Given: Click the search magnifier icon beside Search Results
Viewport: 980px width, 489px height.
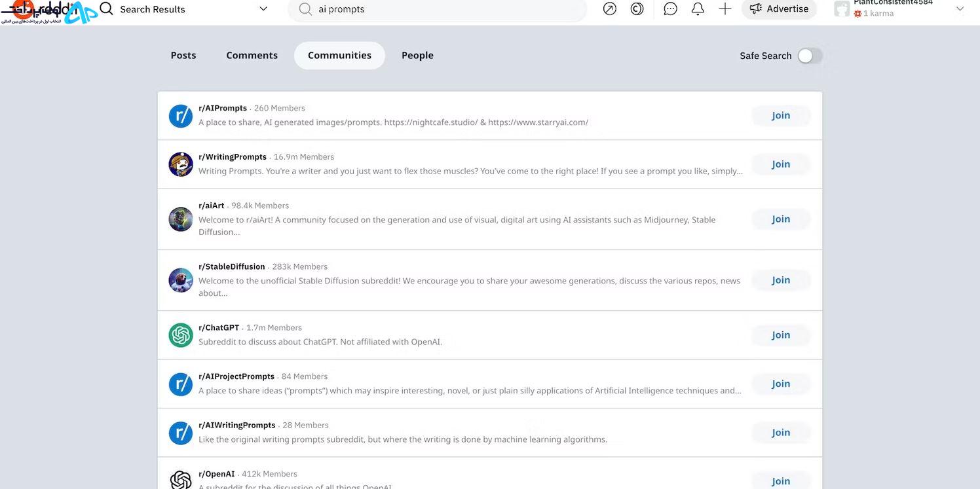Looking at the screenshot, I should 106,9.
